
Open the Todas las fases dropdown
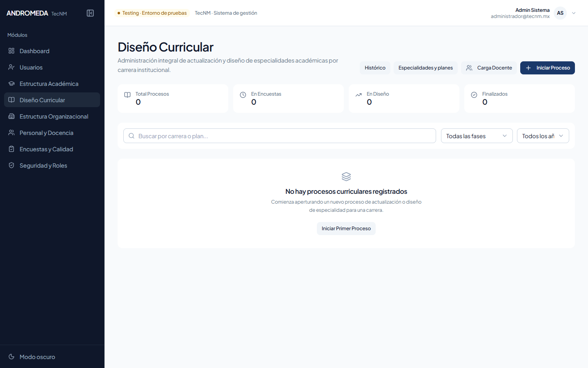477,136
